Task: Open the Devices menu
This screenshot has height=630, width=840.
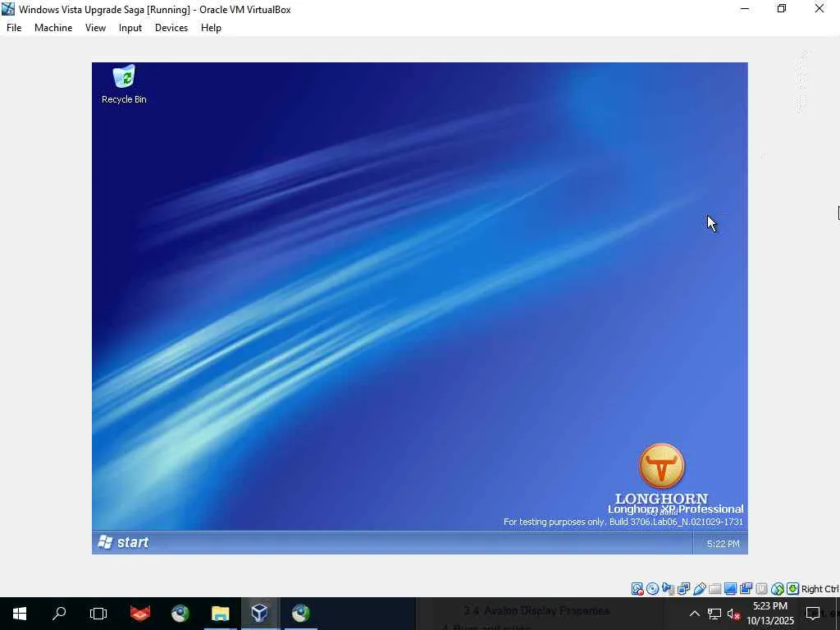Action: coord(171,28)
